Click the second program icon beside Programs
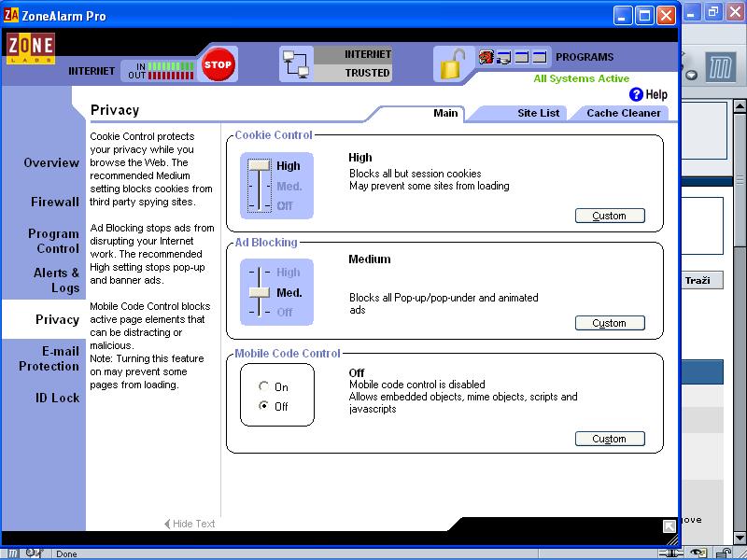The width and height of the screenshot is (747, 560). (503, 58)
